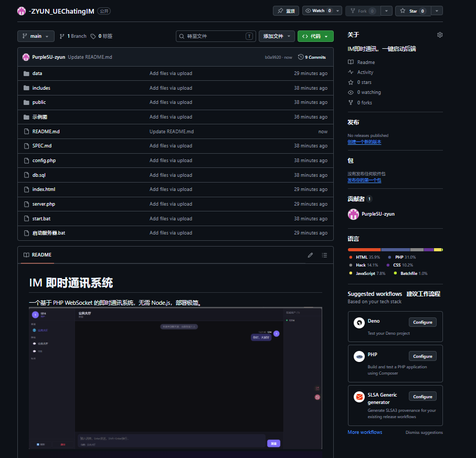Click the PHP workflow logo
This screenshot has height=458, width=476.
coord(359,357)
